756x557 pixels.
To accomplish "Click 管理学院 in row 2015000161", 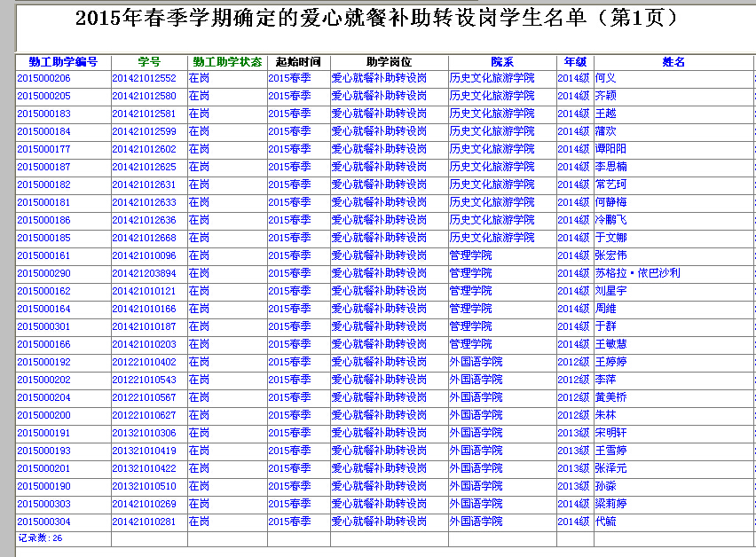I will 470,255.
